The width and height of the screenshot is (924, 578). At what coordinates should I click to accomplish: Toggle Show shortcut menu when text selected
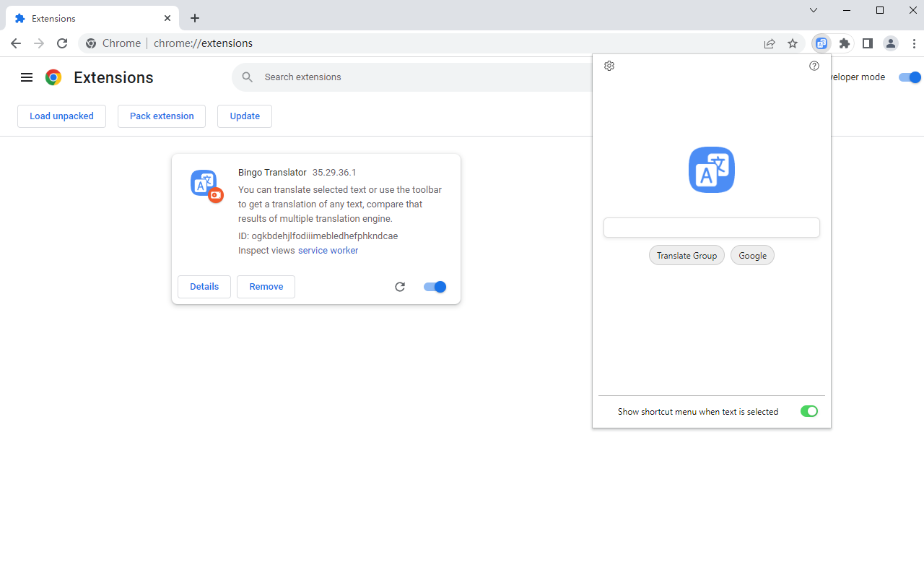(x=809, y=411)
